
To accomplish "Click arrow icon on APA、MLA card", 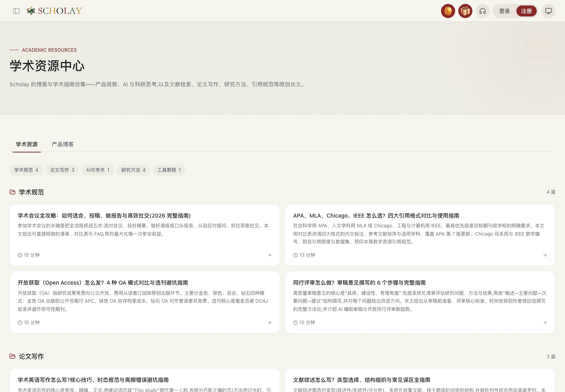I will 545,255.
